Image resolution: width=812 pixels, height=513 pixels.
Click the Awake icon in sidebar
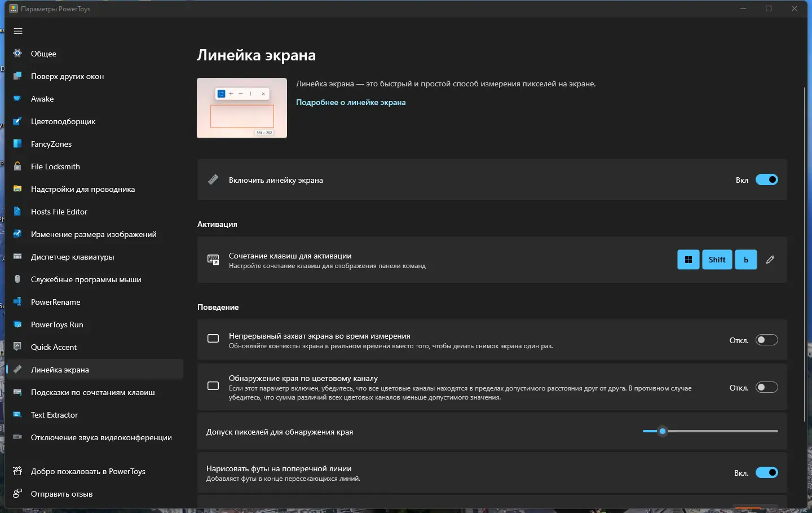click(x=17, y=99)
